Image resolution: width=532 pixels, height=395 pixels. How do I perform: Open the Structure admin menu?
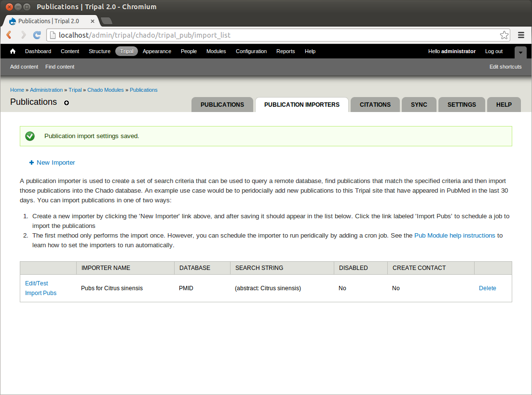click(99, 51)
